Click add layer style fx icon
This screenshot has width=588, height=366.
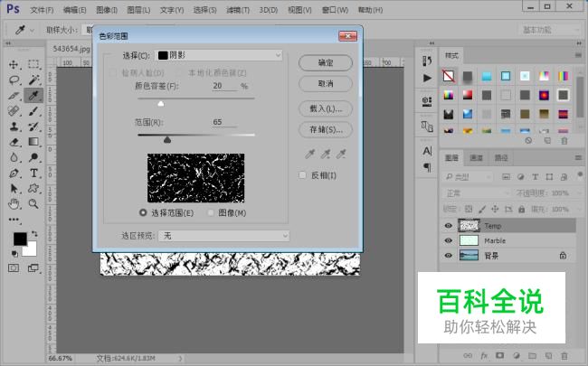[x=484, y=356]
